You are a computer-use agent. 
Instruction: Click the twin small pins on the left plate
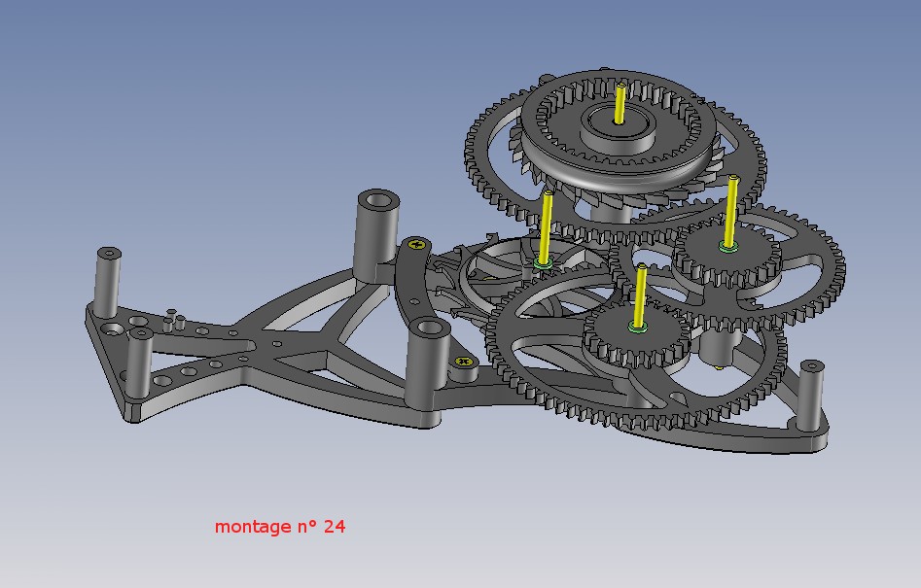tap(176, 321)
